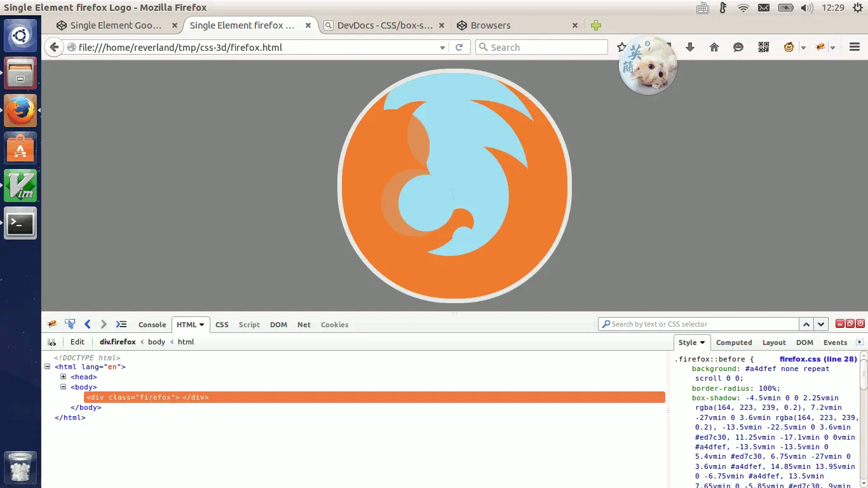This screenshot has width=868, height=488.
Task: Click the background property value #a4dfef
Action: click(762, 369)
